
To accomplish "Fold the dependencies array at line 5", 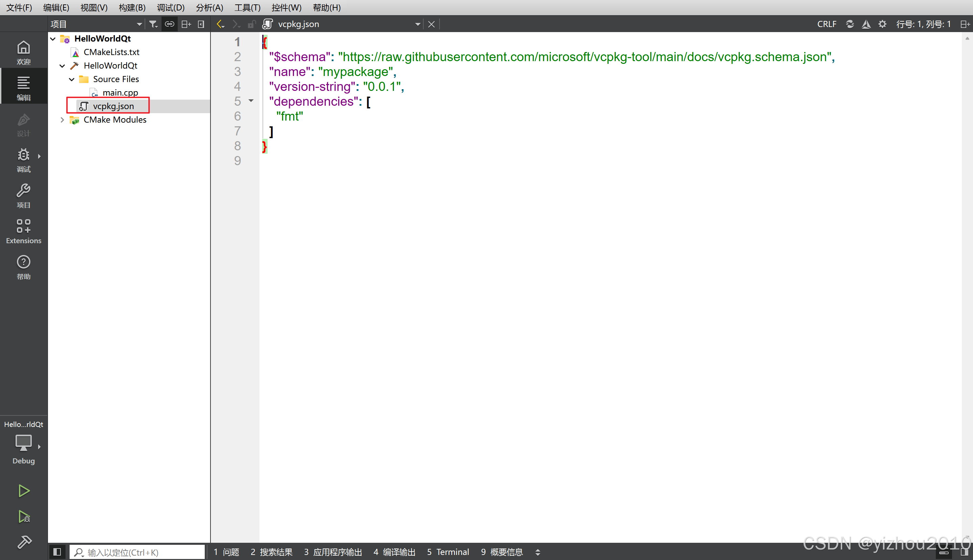I will click(x=251, y=101).
